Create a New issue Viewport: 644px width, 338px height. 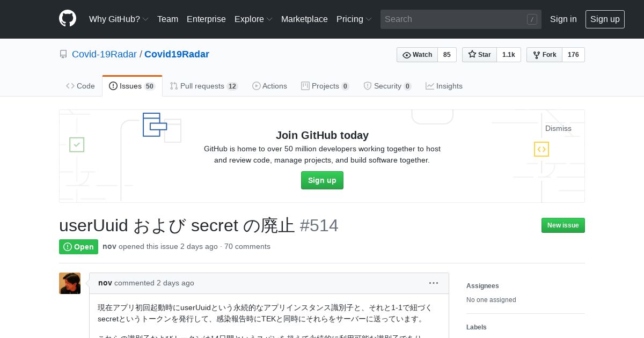tap(563, 225)
